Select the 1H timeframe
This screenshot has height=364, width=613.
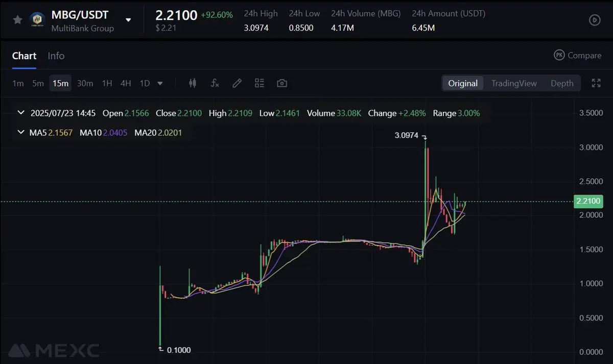[x=107, y=83]
